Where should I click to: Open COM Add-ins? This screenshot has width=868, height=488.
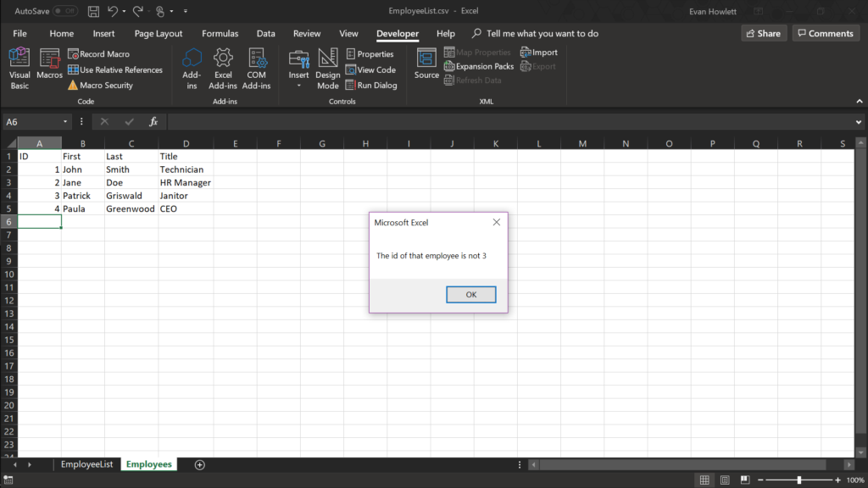(256, 69)
